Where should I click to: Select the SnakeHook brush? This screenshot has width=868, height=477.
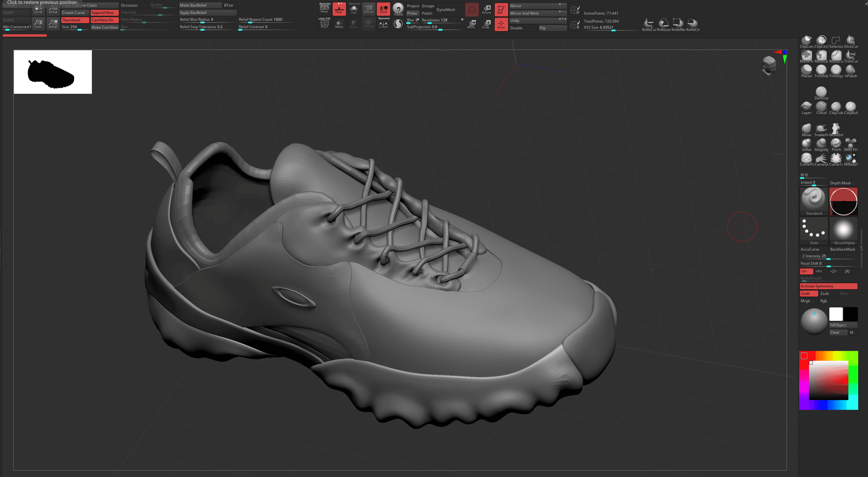[x=821, y=130]
